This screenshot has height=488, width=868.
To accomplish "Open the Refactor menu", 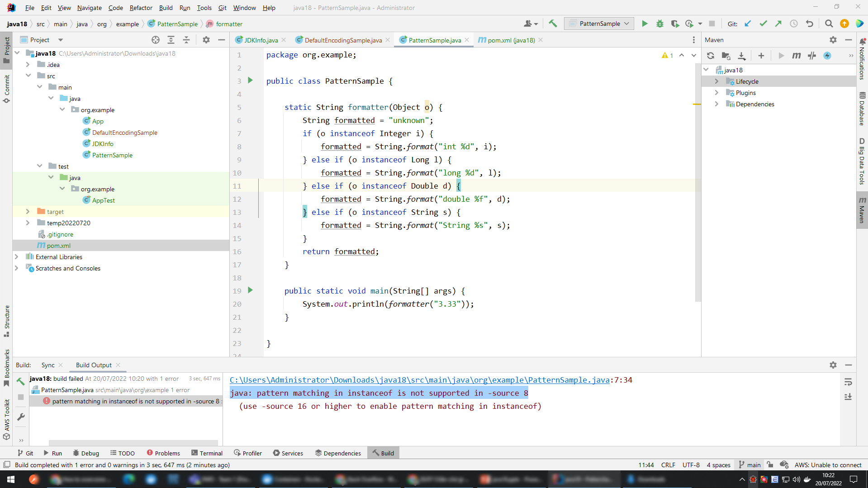I will pos(141,8).
